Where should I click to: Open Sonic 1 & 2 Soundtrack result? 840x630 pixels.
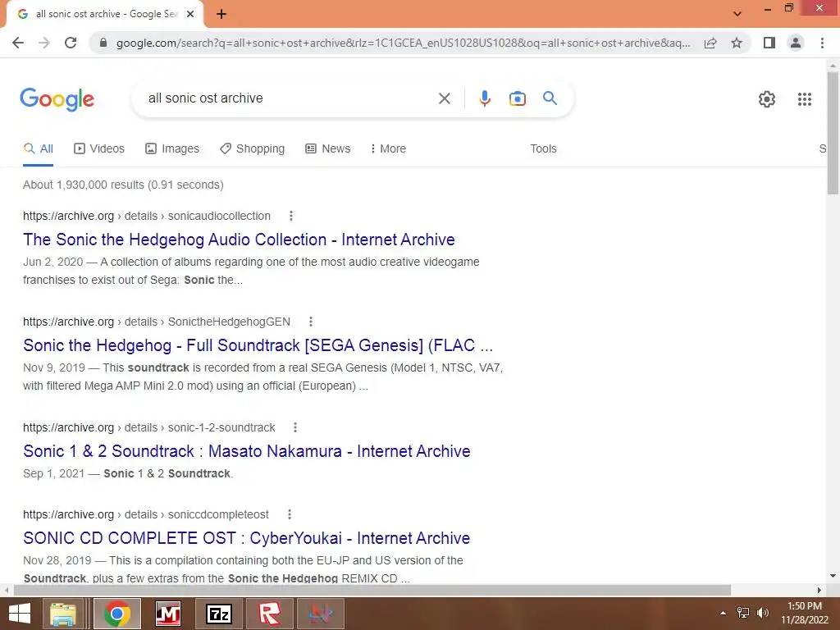tap(247, 451)
